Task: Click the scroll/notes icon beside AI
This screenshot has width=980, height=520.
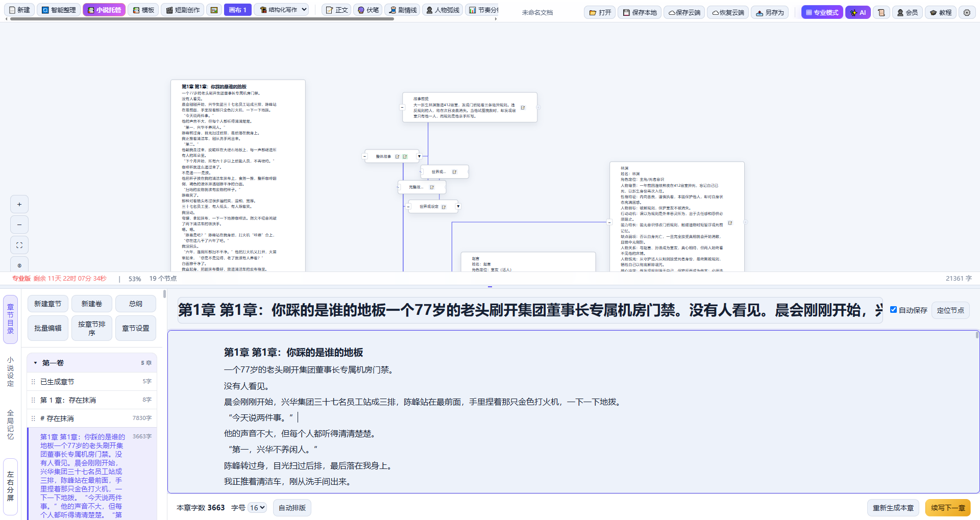Action: click(881, 12)
